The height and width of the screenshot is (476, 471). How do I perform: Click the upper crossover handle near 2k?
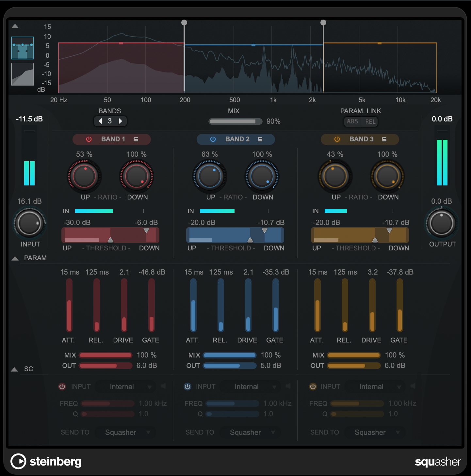click(x=323, y=23)
